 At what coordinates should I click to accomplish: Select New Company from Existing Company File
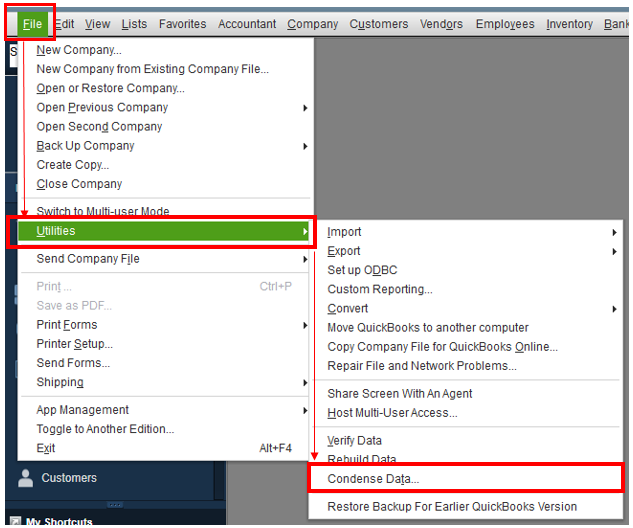166,69
